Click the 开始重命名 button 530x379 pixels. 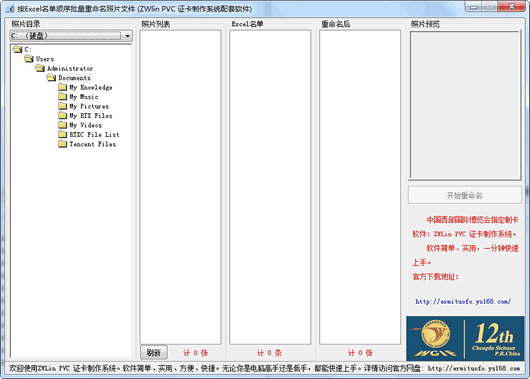tap(465, 195)
